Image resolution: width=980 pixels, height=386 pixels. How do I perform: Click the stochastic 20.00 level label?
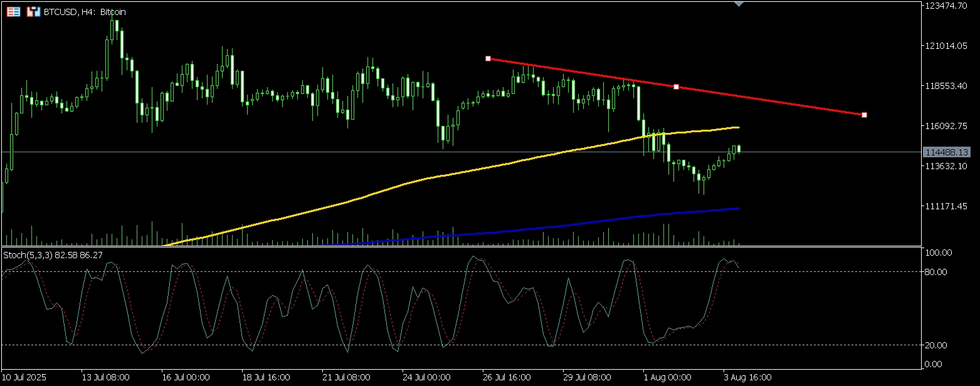pyautogui.click(x=939, y=345)
